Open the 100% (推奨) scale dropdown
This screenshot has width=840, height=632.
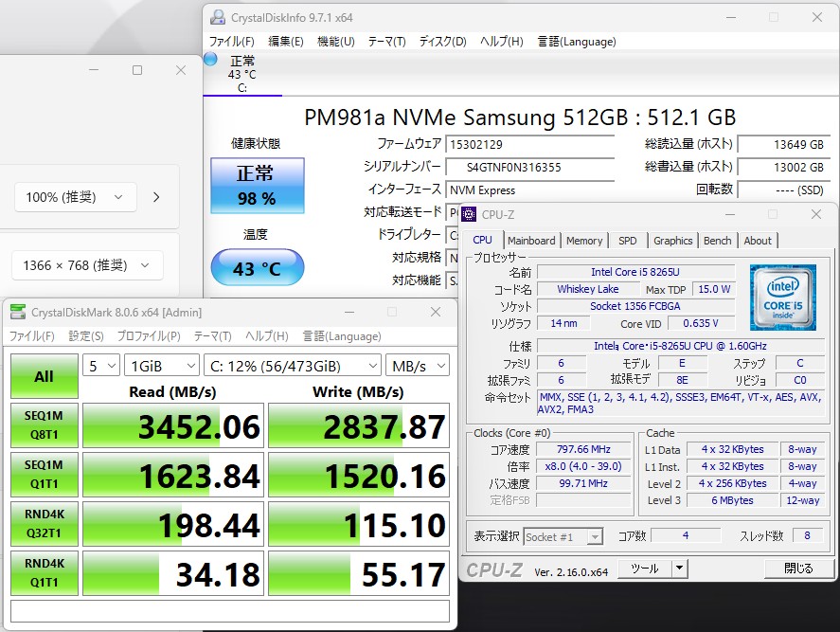pyautogui.click(x=76, y=197)
